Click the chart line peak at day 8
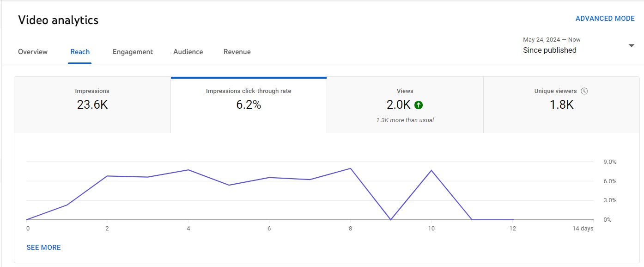 point(351,168)
